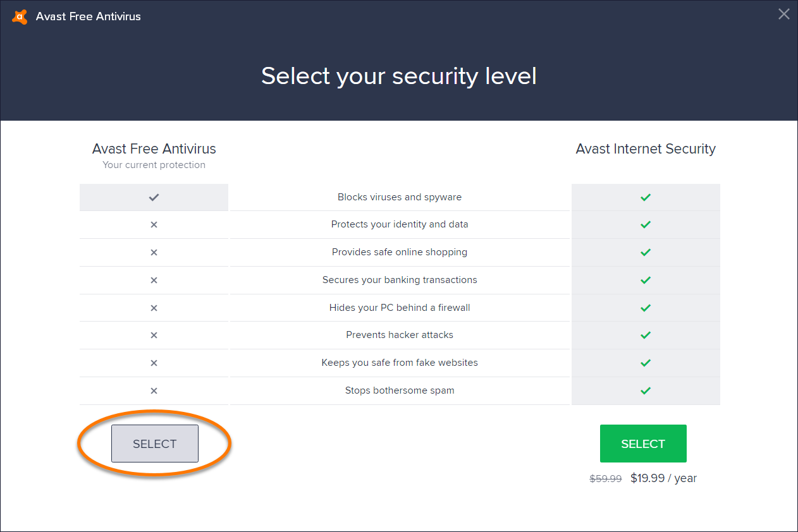Click the X icon beside Protects your identity
798x532 pixels.
coord(154,225)
